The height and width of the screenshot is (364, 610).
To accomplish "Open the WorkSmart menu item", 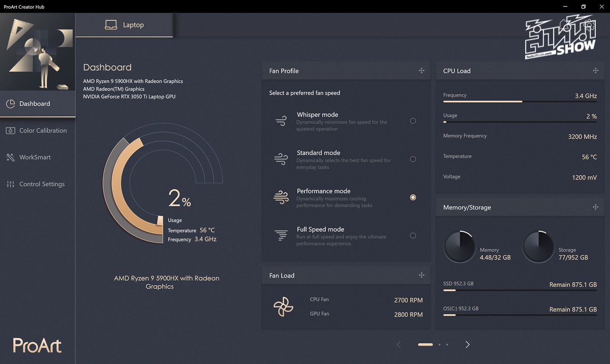I will click(38, 158).
